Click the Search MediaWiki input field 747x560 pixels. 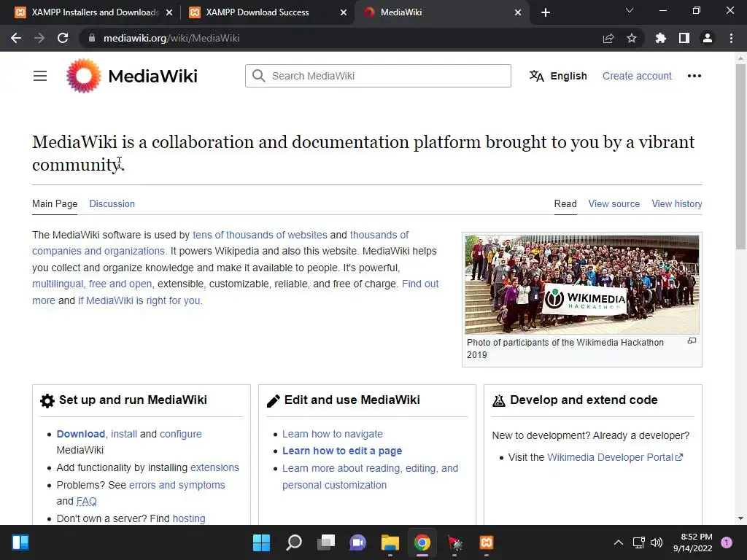pyautogui.click(x=379, y=76)
